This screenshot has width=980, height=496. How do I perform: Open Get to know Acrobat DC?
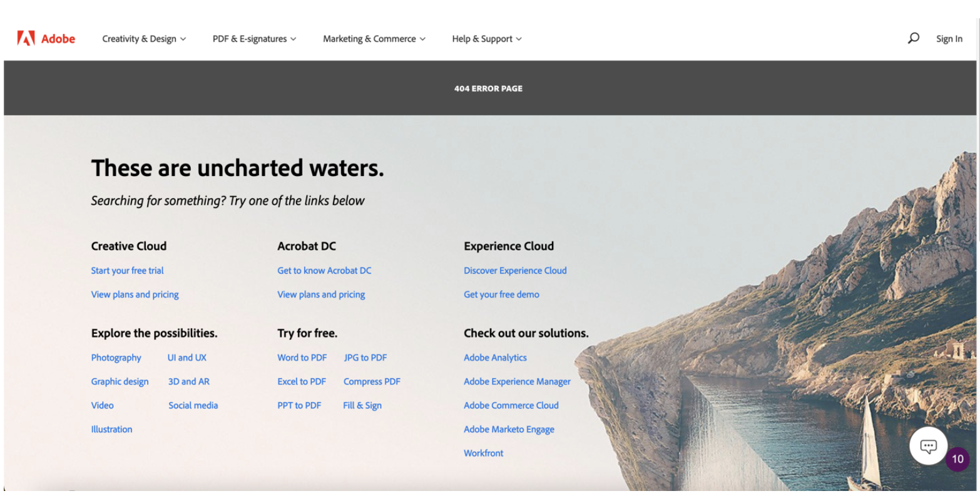[324, 271]
